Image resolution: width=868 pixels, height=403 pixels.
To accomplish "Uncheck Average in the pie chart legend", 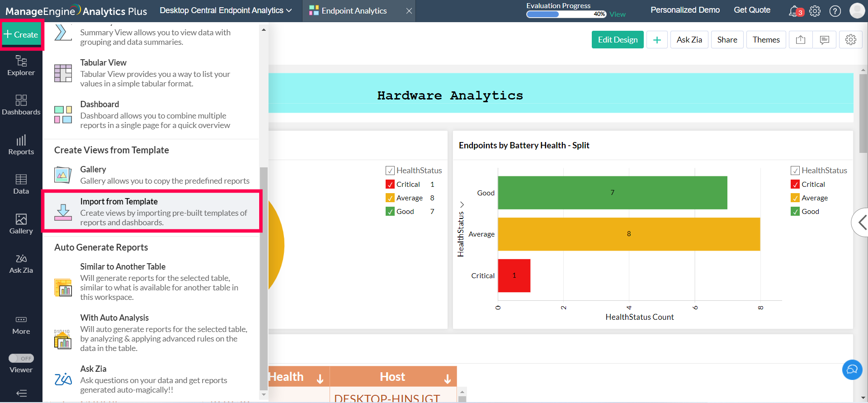I will click(390, 198).
